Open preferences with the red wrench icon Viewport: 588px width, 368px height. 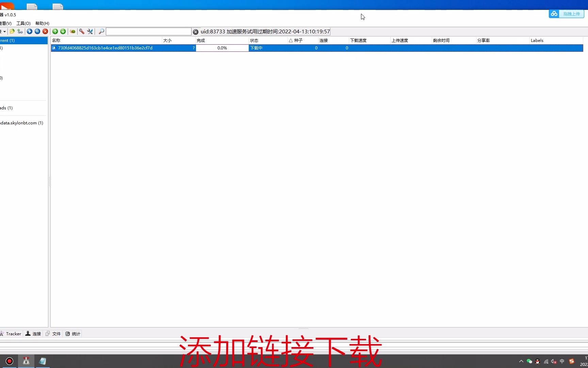pyautogui.click(x=82, y=31)
